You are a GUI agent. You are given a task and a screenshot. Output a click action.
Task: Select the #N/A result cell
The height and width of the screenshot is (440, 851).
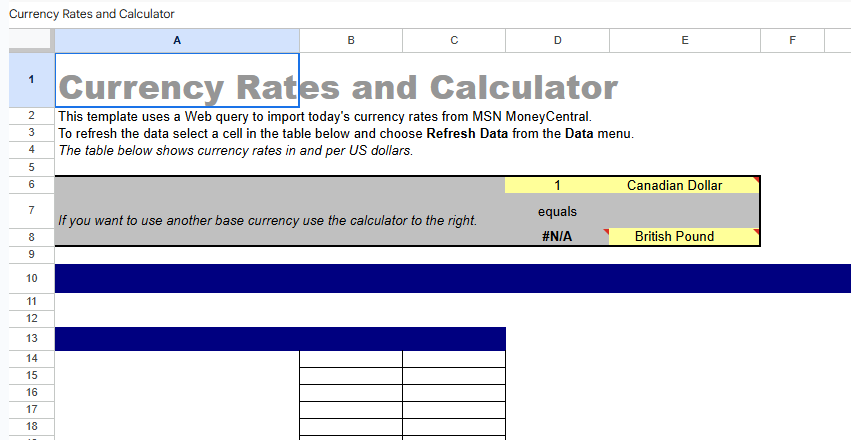557,237
